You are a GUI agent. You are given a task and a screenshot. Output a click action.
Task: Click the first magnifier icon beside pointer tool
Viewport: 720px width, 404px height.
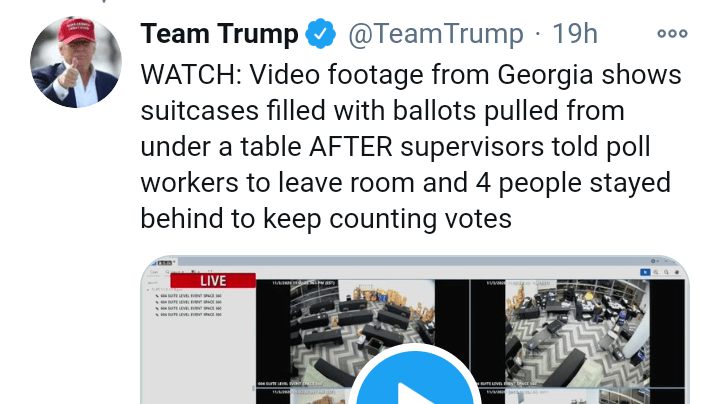click(x=656, y=272)
